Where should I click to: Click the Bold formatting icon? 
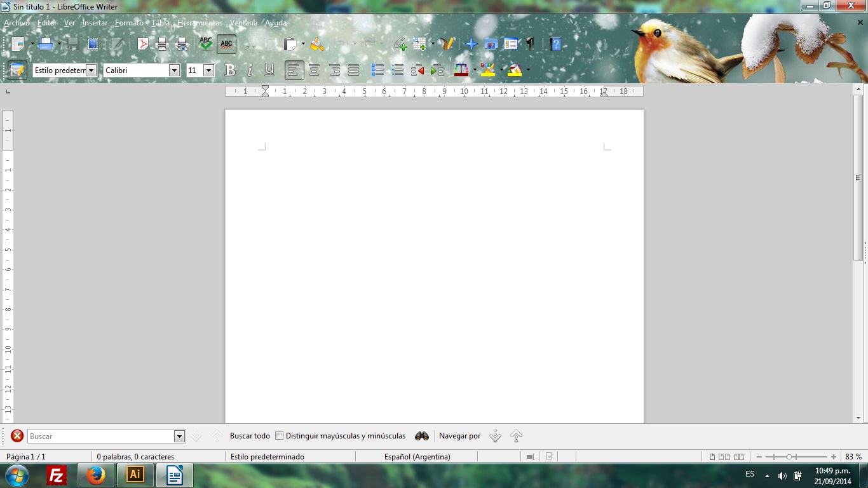(x=230, y=70)
